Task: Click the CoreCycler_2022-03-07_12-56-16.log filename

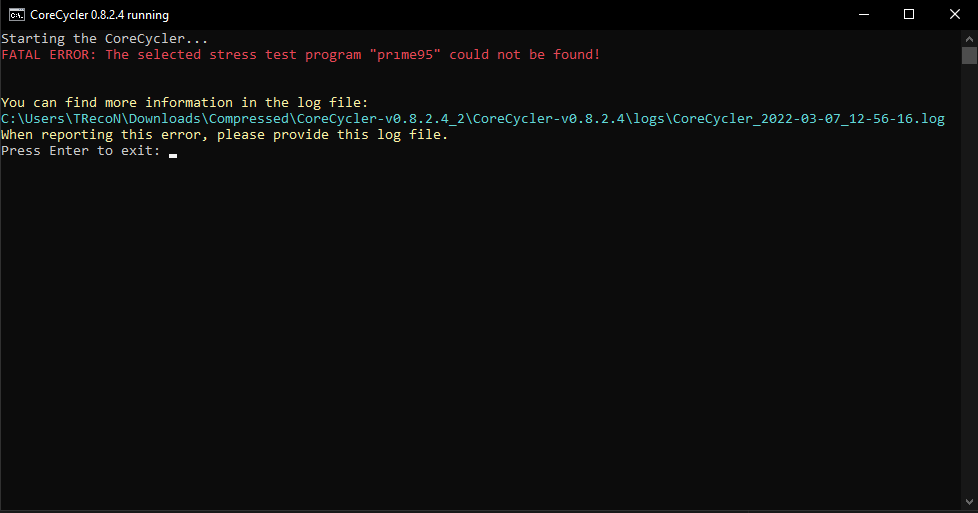Action: click(x=808, y=119)
